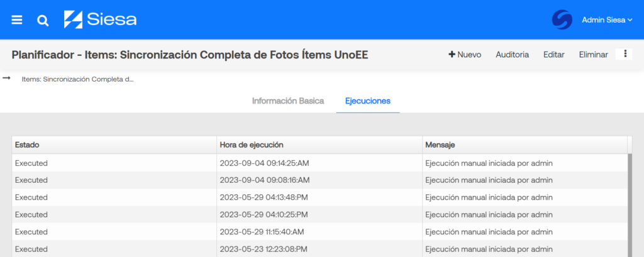Click the breadcrumb arrow icon

click(6, 77)
